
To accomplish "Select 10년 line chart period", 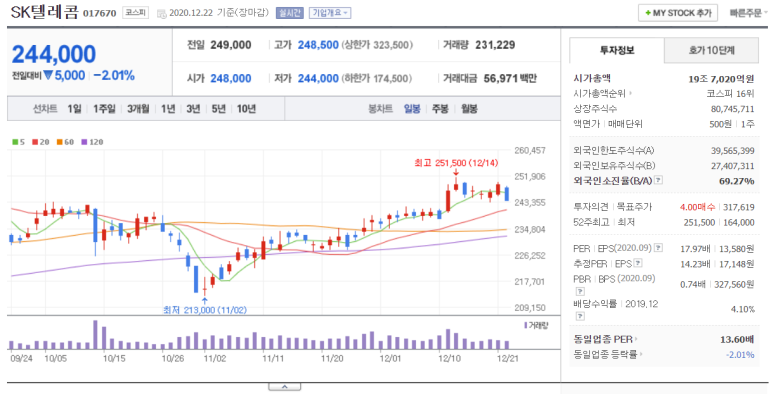I will 246,109.
